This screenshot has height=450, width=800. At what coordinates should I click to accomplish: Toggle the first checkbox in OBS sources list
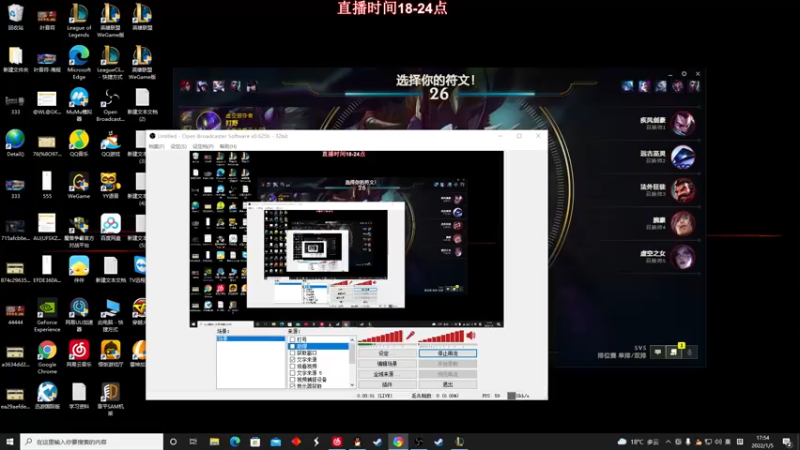click(292, 339)
